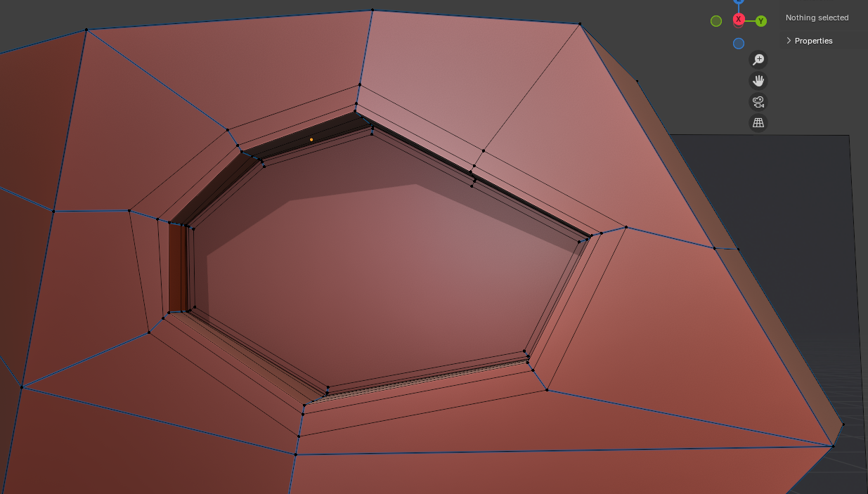Click the Properties text label in the N-panel
Image resolution: width=868 pixels, height=494 pixels.
click(x=813, y=41)
